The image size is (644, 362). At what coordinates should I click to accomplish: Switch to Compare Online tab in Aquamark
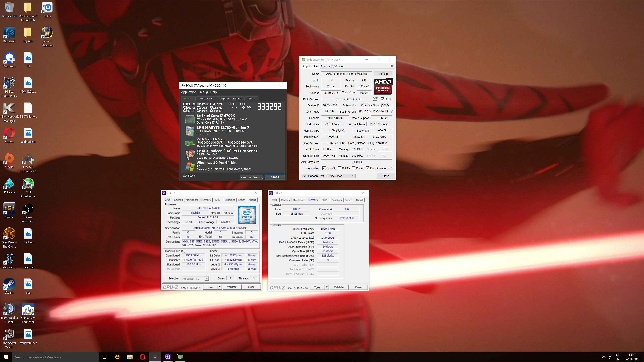point(229,99)
